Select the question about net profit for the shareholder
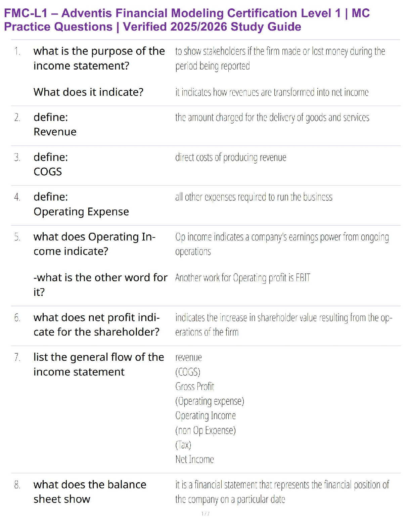Viewport: 411px width, 532px height. (96, 325)
